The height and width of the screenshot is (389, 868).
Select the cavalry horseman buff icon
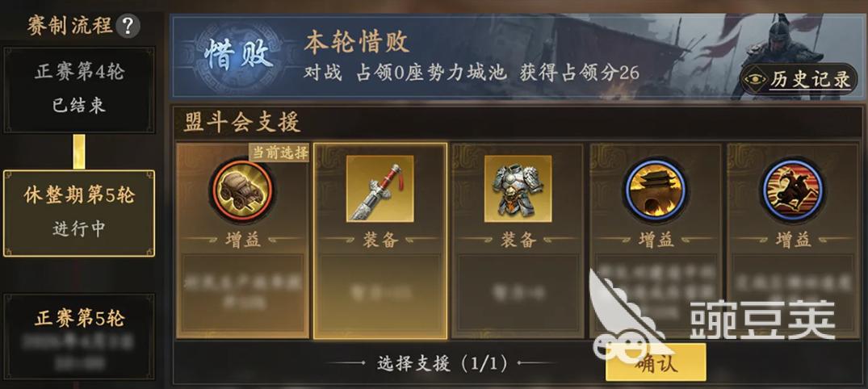(792, 189)
